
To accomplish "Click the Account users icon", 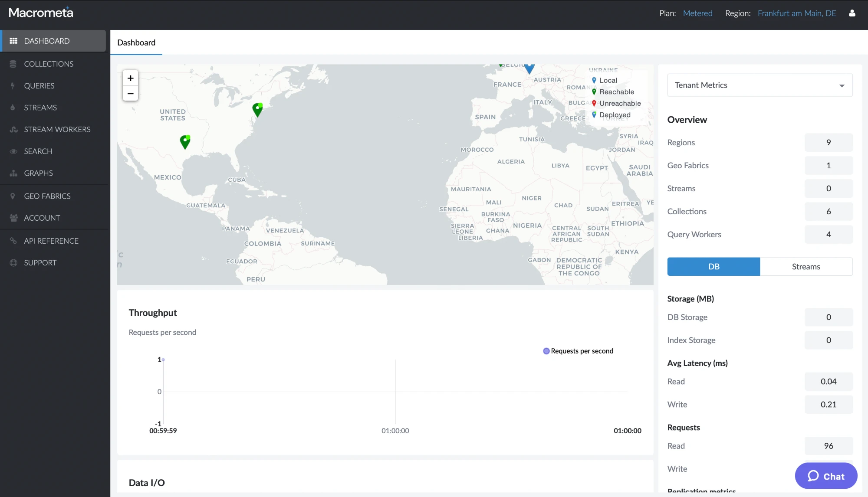I will pos(13,218).
